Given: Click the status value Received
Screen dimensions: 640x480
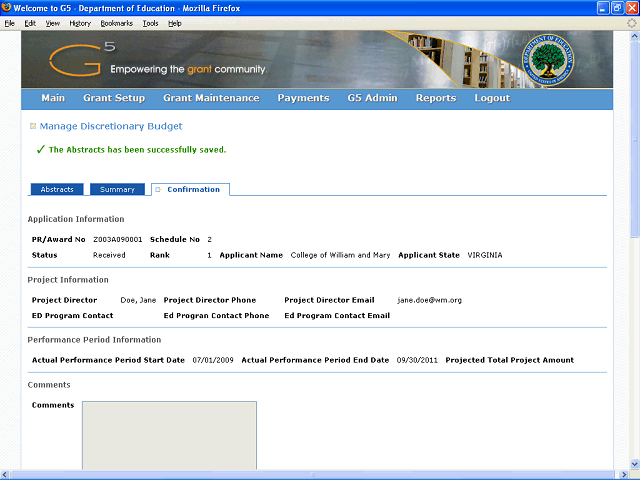Looking at the screenshot, I should coord(109,255).
